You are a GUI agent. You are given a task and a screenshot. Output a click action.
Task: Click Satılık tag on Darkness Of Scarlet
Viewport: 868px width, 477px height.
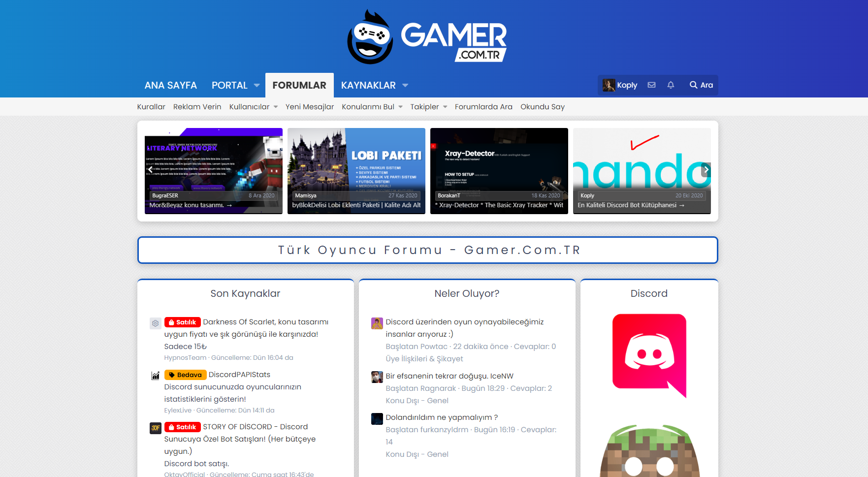click(182, 322)
